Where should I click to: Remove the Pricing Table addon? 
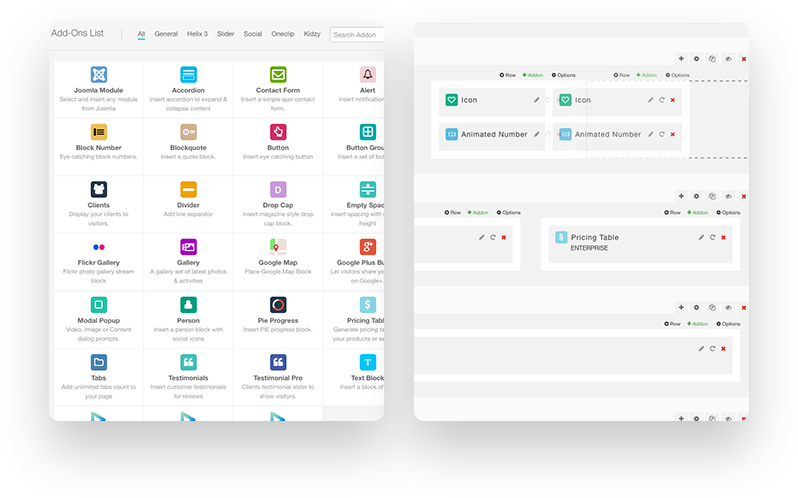723,238
